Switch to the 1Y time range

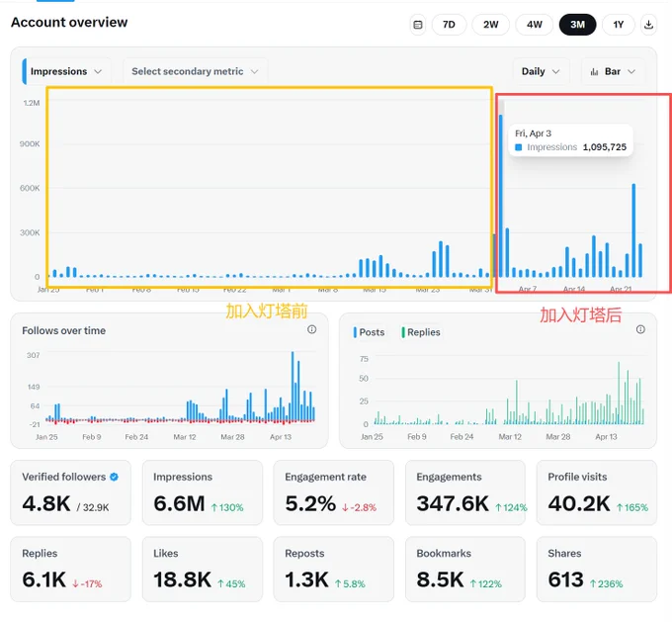[x=618, y=25]
